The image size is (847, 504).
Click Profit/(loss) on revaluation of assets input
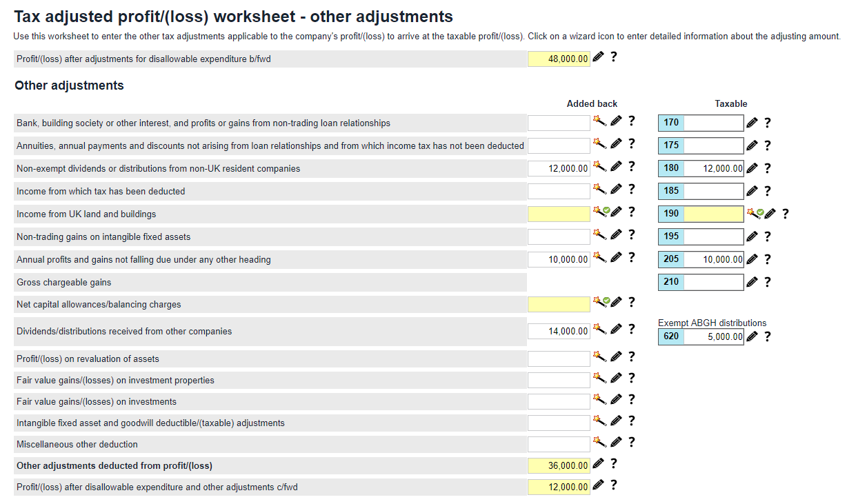click(559, 359)
